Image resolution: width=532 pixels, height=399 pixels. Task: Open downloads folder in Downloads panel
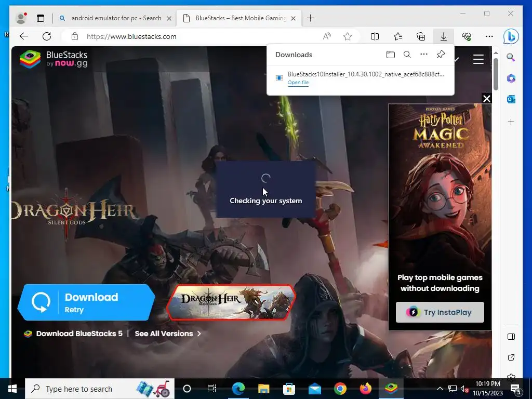click(x=391, y=55)
